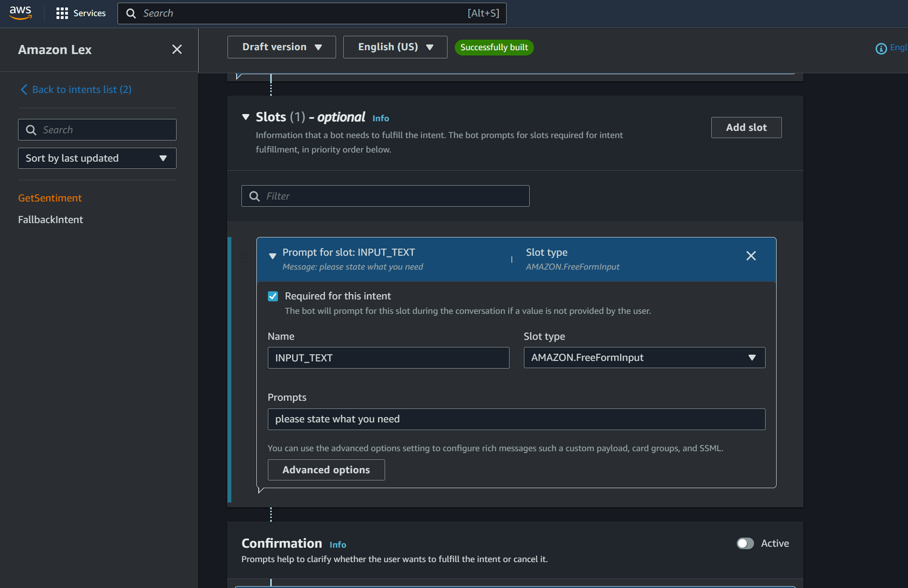The width and height of the screenshot is (908, 588).
Task: Close the Amazon Lex side panel
Action: tap(177, 49)
